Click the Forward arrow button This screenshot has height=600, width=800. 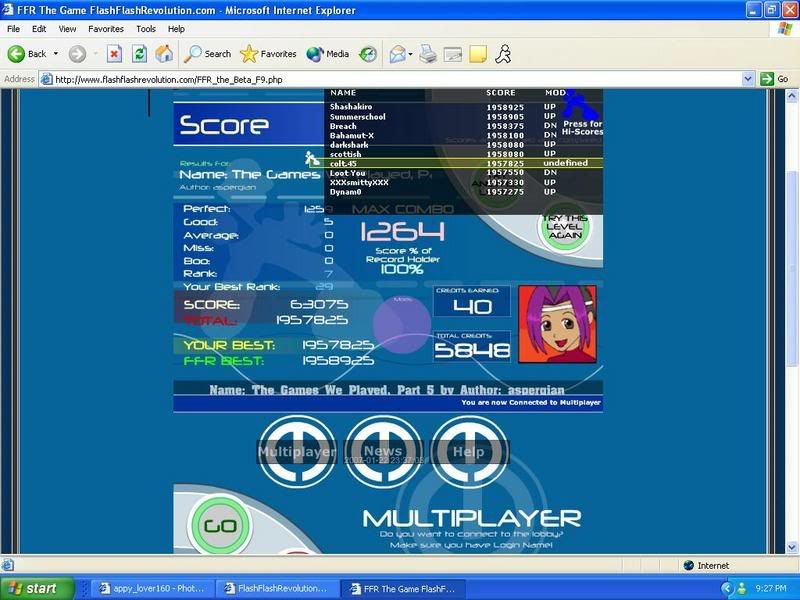[78, 54]
